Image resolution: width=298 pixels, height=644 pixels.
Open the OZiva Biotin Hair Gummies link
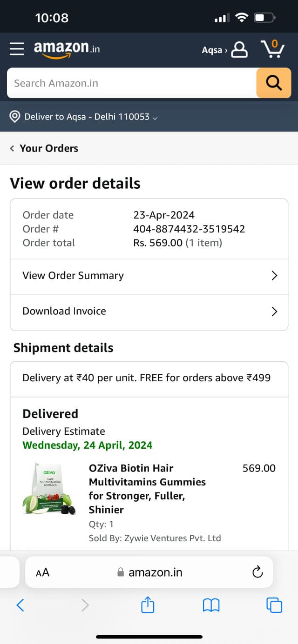(x=147, y=489)
